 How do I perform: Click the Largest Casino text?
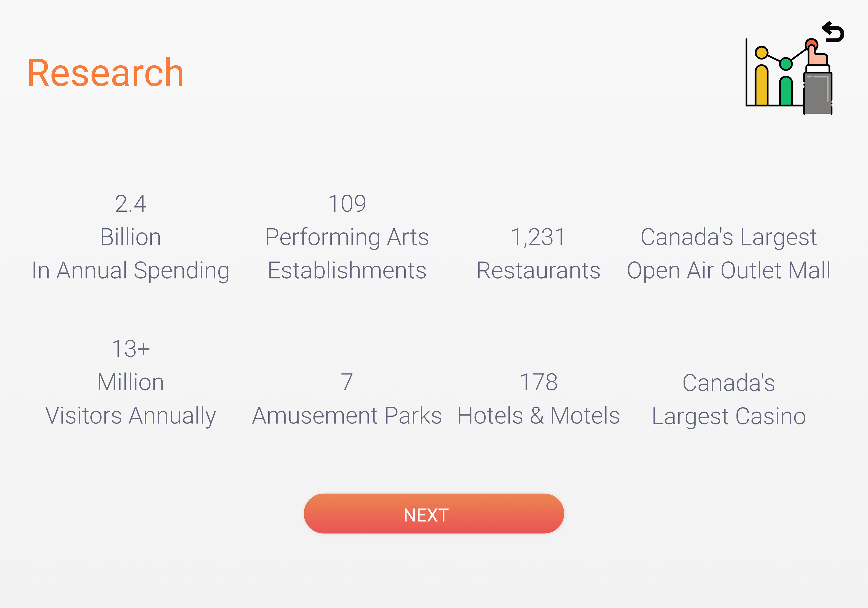pos(729,416)
